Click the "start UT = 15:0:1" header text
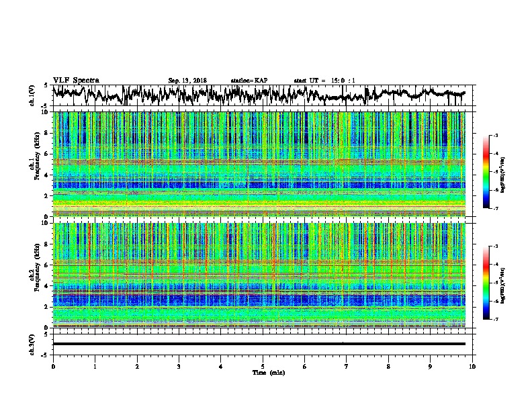Screen dimensions: 532x411 [x=324, y=81]
